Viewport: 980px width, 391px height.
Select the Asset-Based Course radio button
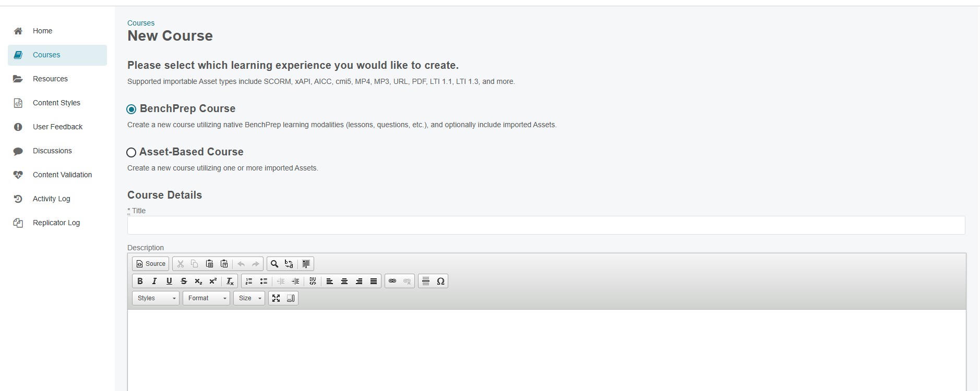point(132,152)
